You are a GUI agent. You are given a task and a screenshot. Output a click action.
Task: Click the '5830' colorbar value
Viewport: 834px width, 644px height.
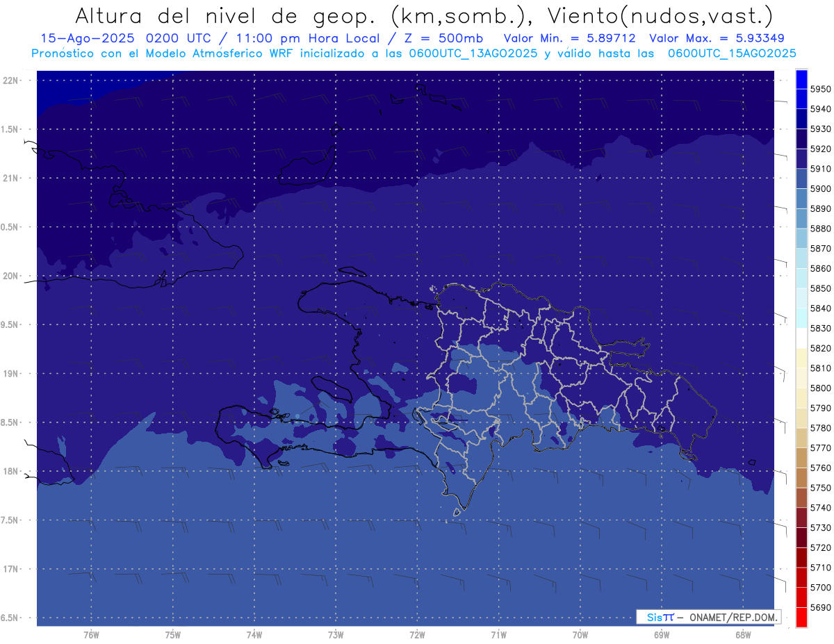click(x=821, y=328)
